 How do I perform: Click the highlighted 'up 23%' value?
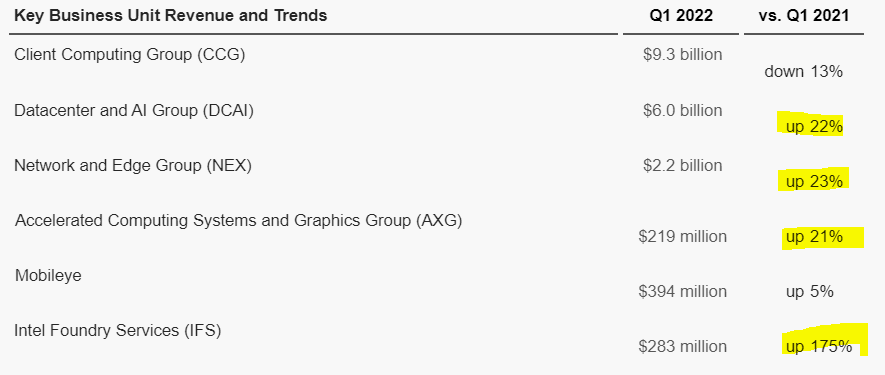tap(814, 182)
